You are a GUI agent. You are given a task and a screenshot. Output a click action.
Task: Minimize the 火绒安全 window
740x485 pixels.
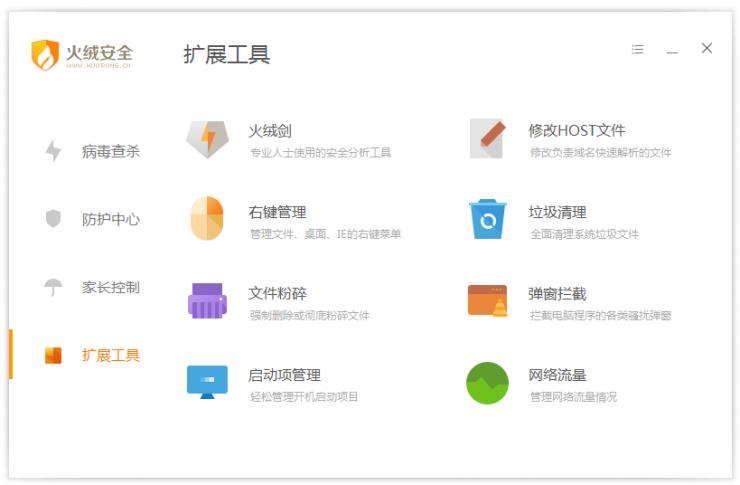tap(672, 50)
